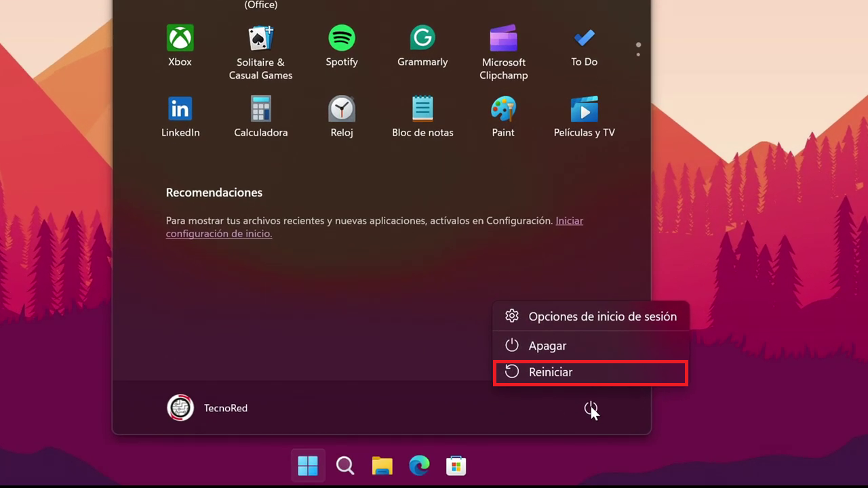
Task: Launch Solitaire & Casual Games
Action: [260, 53]
